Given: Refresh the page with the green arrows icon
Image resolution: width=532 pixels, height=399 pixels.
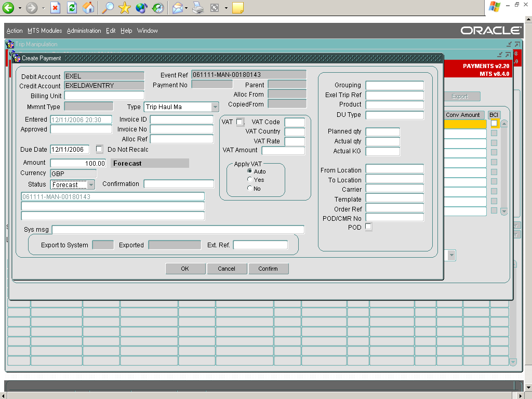Looking at the screenshot, I should (72, 8).
